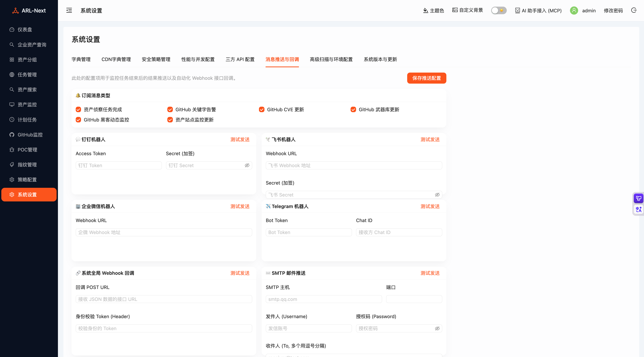Show 授权密码 with eye icon
This screenshot has width=644, height=357.
[437, 328]
